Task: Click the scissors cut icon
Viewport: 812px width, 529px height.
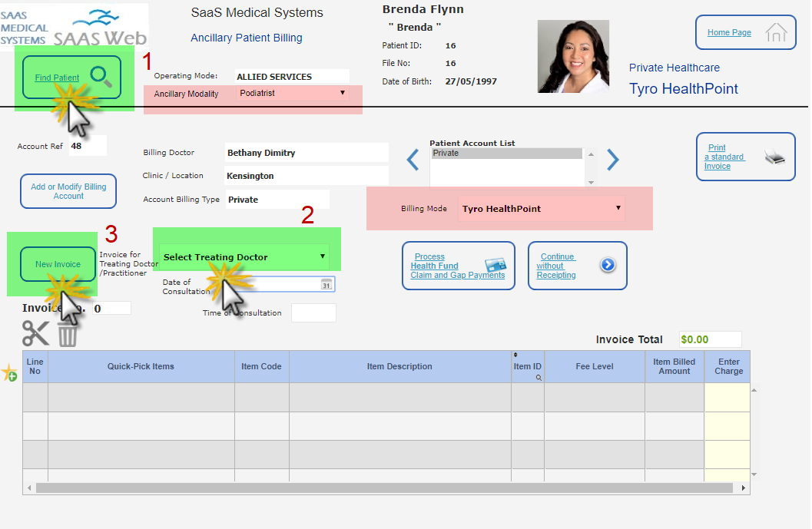Action: [36, 333]
